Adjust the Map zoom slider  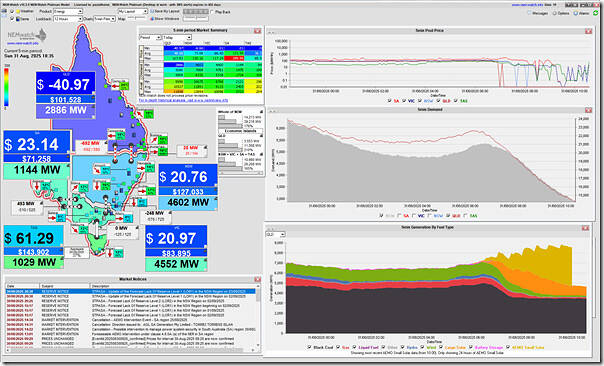pos(136,18)
